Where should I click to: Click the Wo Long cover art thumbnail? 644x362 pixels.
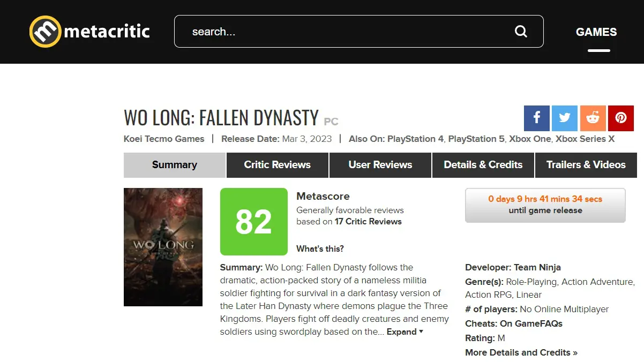[163, 247]
